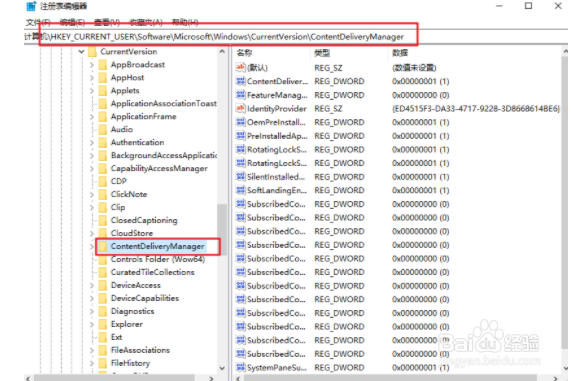
Task: Click the ClosedCaptioning folder icon
Action: (x=103, y=220)
